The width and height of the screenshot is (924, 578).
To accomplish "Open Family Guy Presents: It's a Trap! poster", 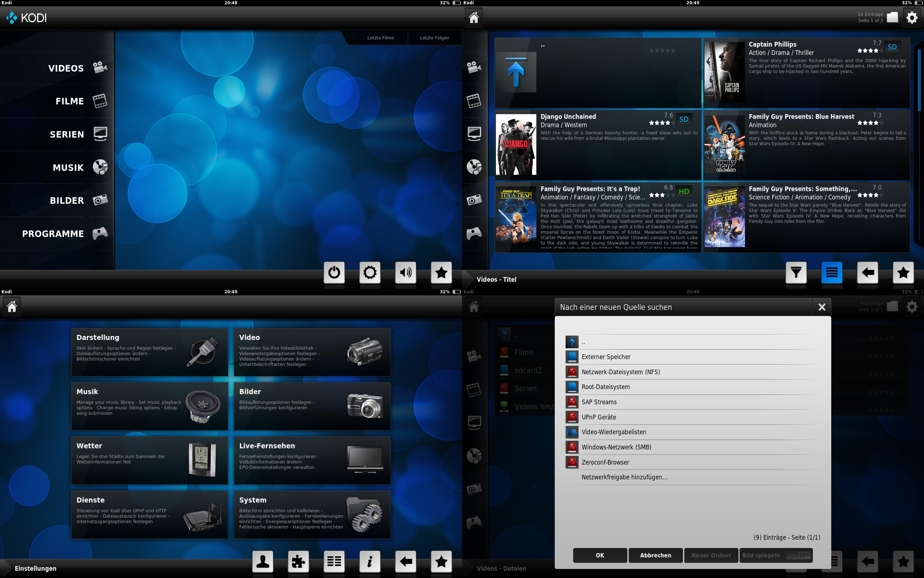I will (x=516, y=217).
